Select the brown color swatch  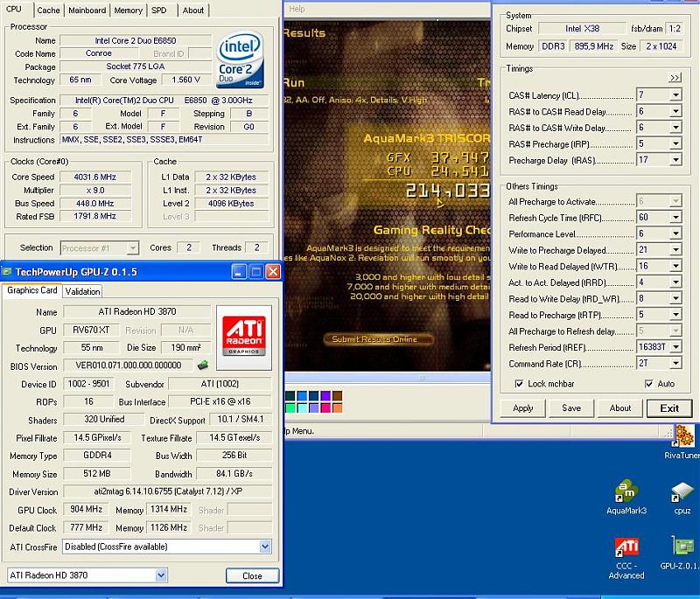point(337,395)
